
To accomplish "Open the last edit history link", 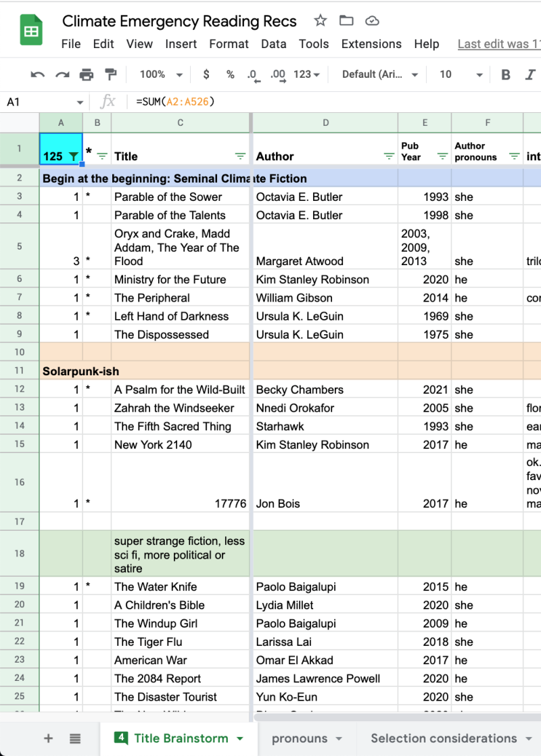I will [499, 44].
